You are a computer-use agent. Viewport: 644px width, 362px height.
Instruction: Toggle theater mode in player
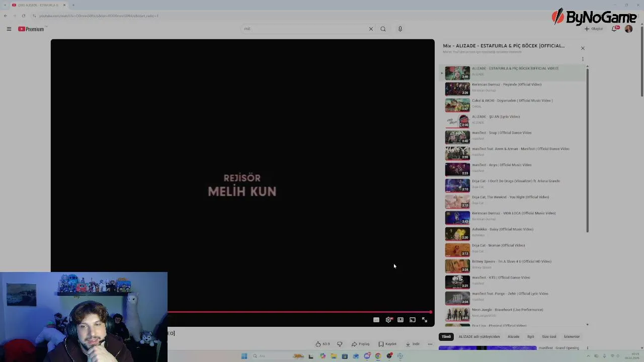click(400, 320)
